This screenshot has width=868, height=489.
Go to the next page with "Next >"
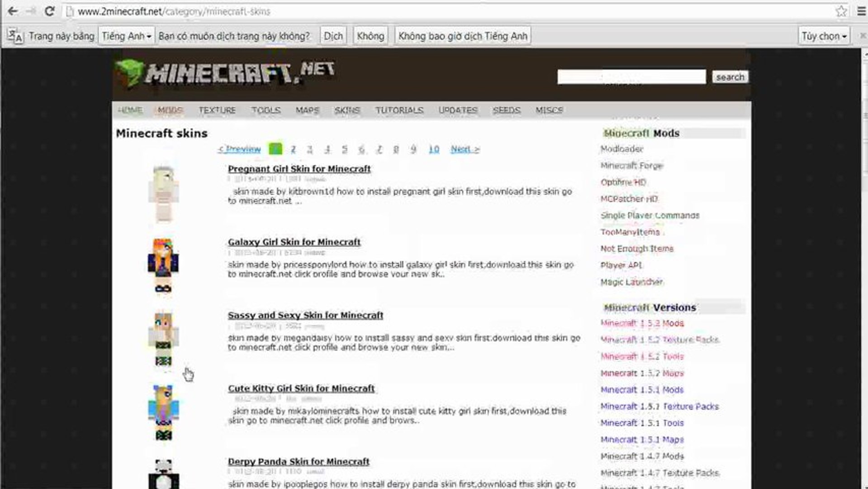click(x=465, y=149)
